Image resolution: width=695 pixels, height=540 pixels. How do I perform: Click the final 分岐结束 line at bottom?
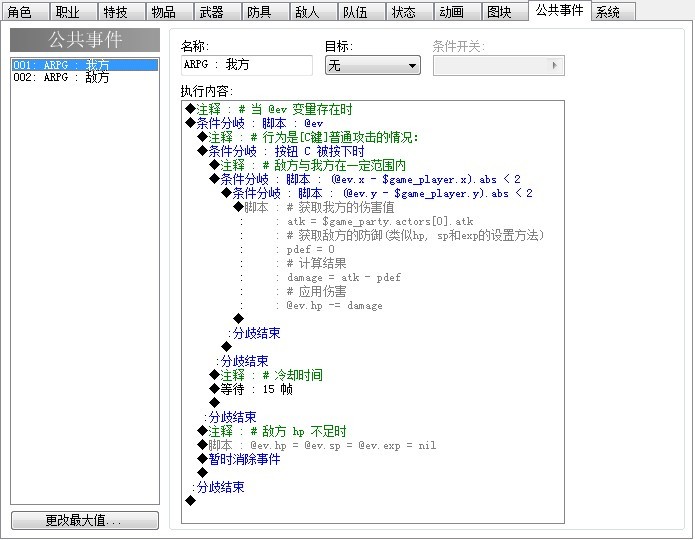219,487
